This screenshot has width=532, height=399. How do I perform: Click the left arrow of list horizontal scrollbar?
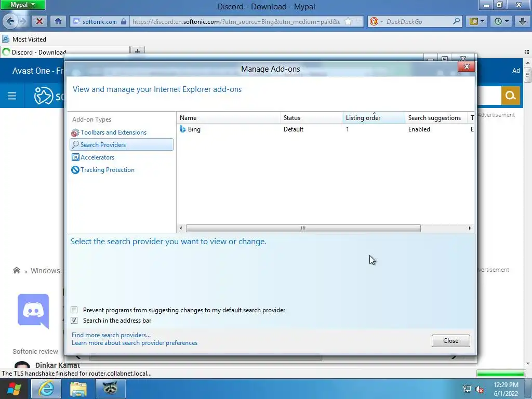(181, 229)
